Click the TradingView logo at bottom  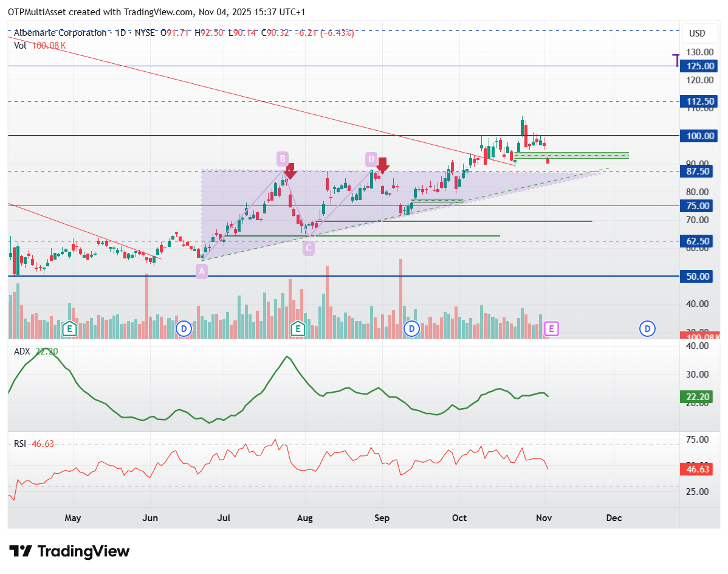pos(69,552)
